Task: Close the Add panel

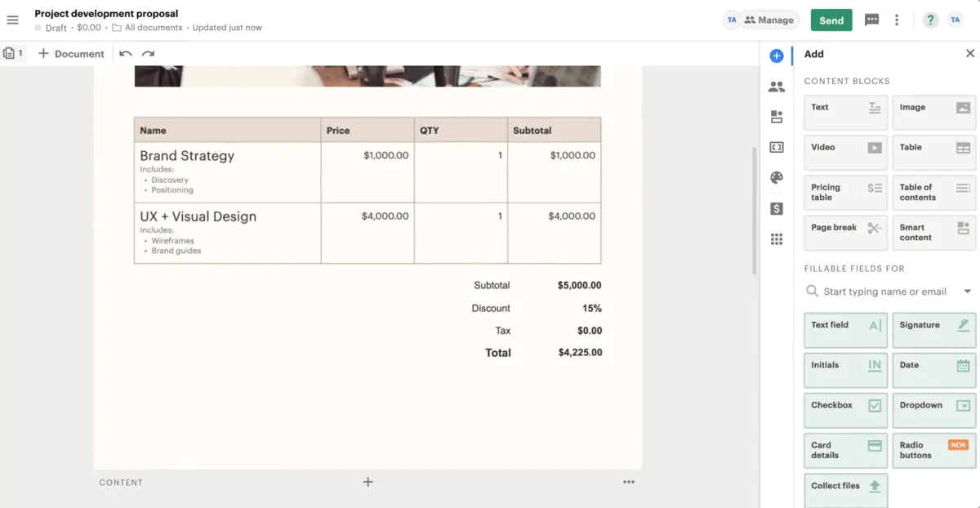Action: (x=970, y=53)
